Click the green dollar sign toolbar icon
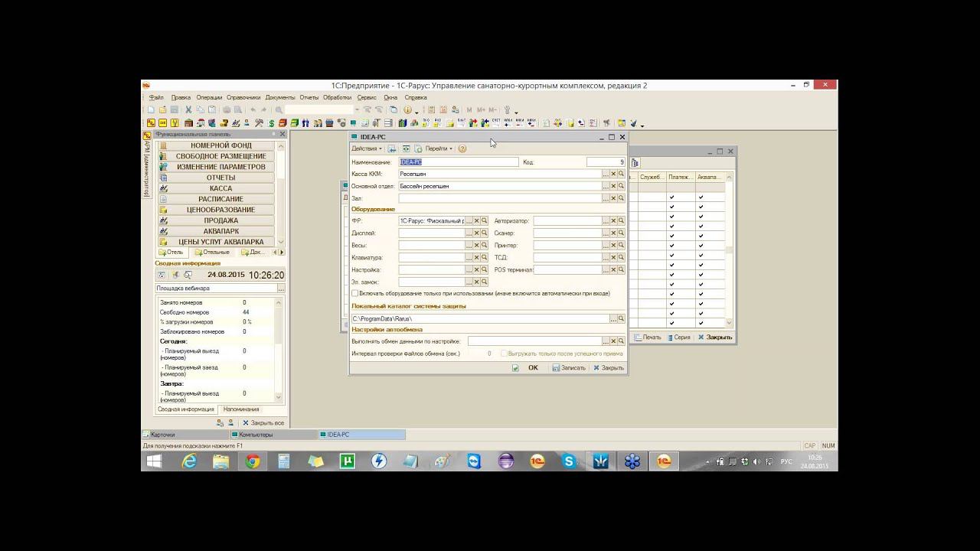Image resolution: width=980 pixels, height=551 pixels. (x=272, y=123)
